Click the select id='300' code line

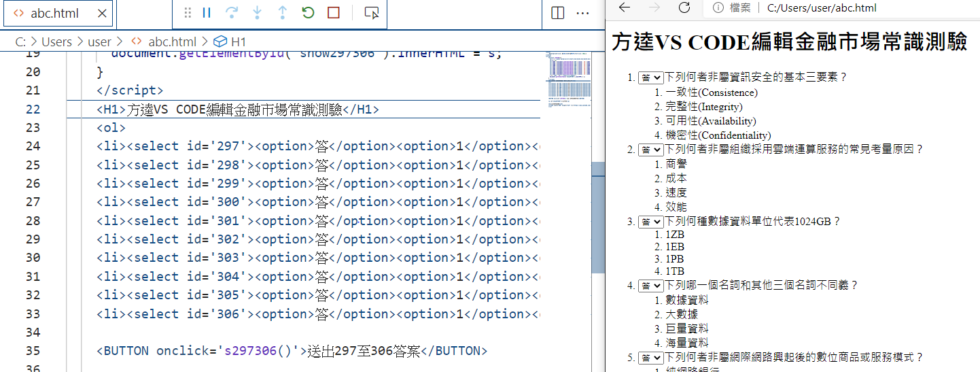point(318,202)
